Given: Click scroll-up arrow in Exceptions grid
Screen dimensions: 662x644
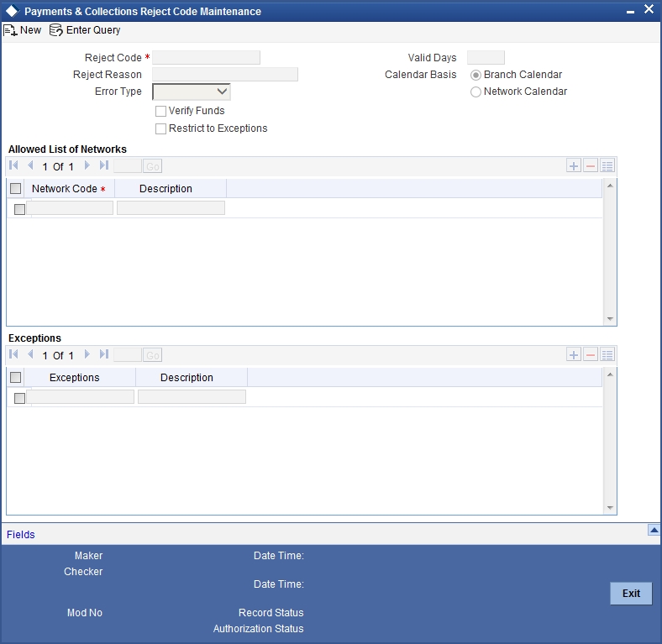Looking at the screenshot, I should point(610,374).
